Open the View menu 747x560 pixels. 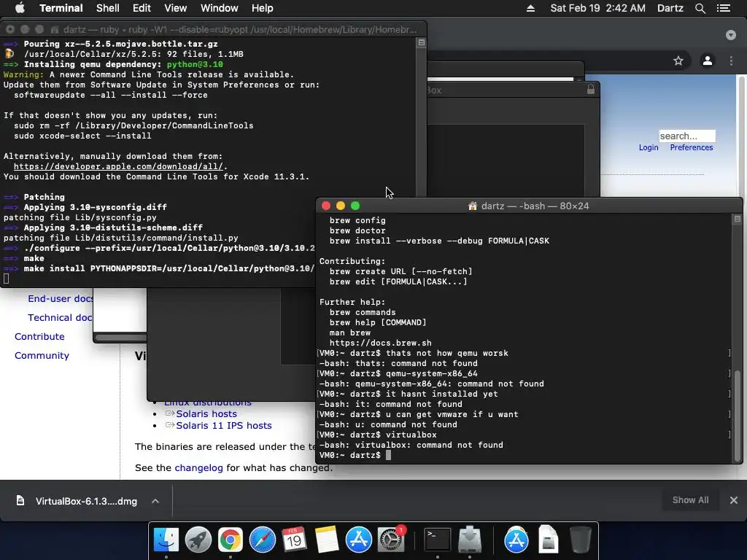coord(175,8)
